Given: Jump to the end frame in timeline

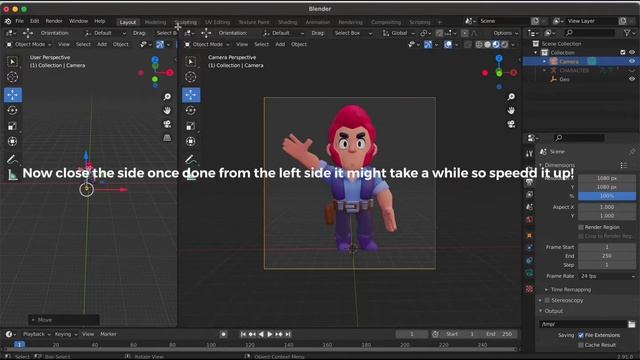Looking at the screenshot, I should (288, 334).
